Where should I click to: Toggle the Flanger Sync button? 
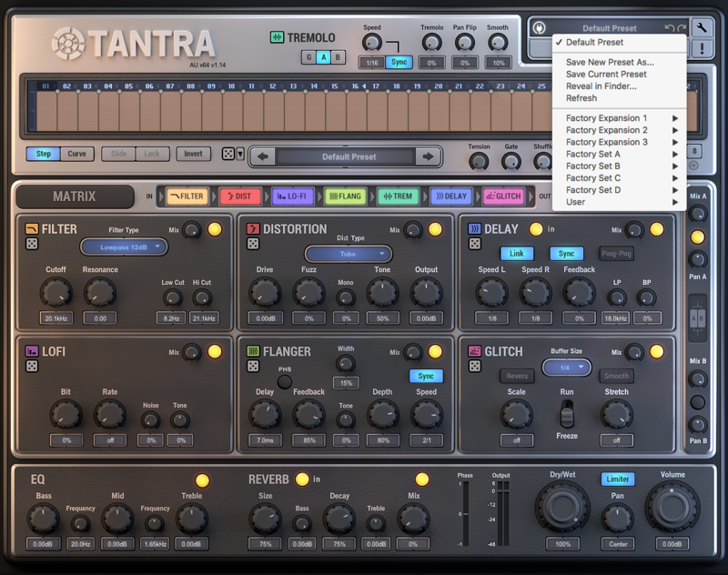point(426,376)
